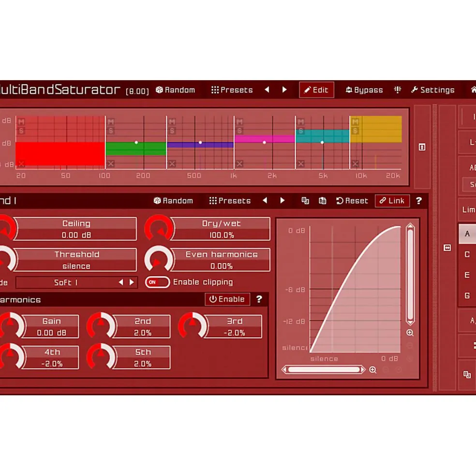The image size is (476, 476).
Task: Zoom the transfer graph vertically
Action: click(x=410, y=333)
